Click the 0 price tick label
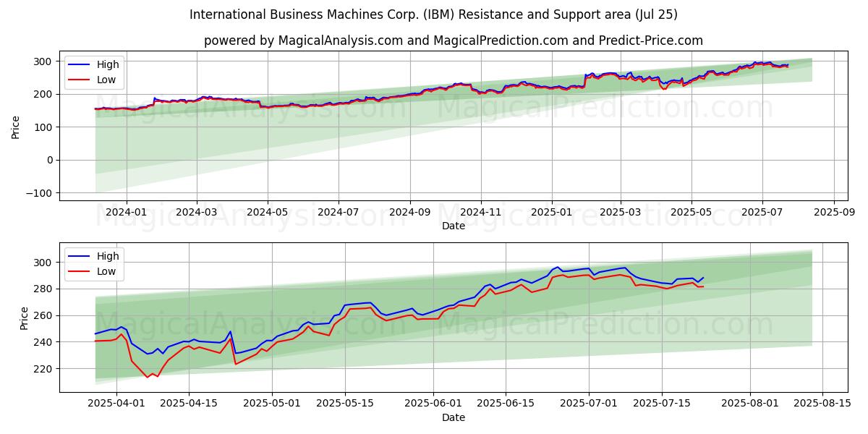The image size is (868, 434). pos(48,160)
